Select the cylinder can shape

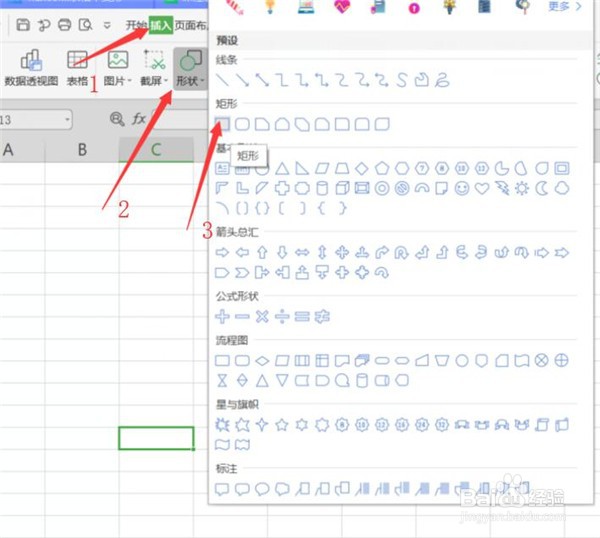[x=322, y=188]
